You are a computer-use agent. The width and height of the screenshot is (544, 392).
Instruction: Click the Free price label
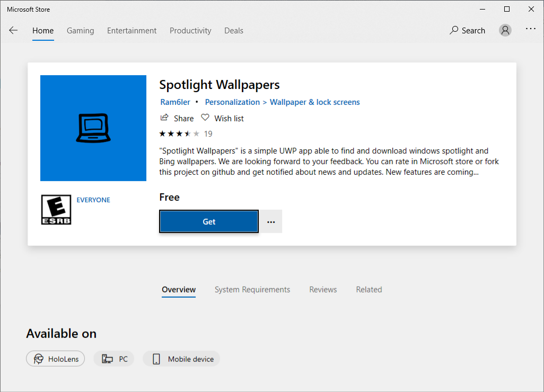(x=169, y=197)
